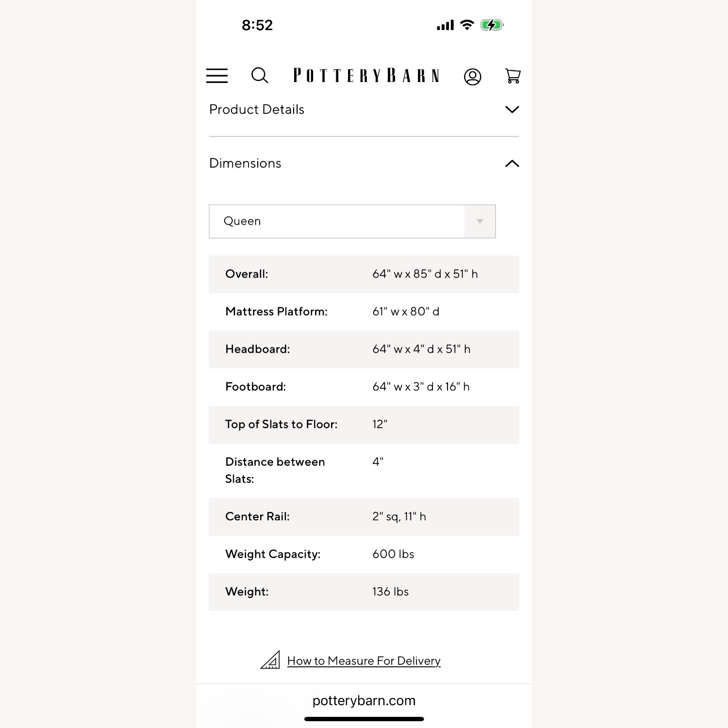Image resolution: width=728 pixels, height=728 pixels.
Task: Tap the battery charging indicator
Action: [492, 25]
